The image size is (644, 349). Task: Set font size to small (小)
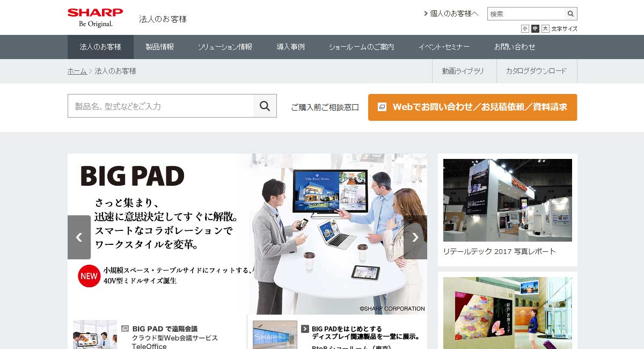[x=525, y=29]
